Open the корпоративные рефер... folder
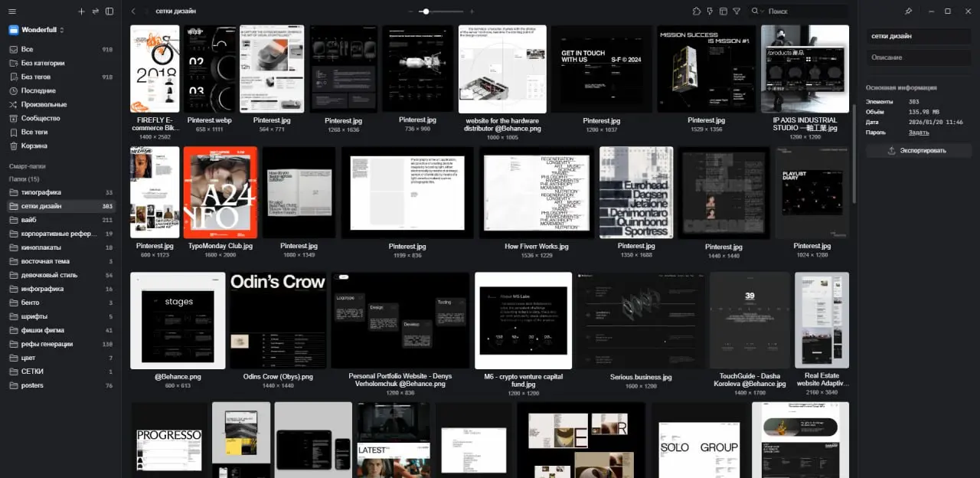 point(60,234)
